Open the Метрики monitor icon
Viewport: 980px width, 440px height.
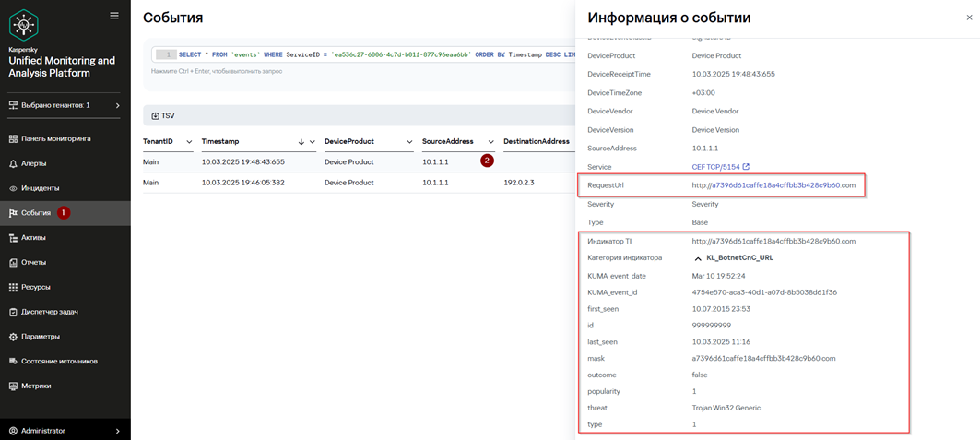(x=13, y=386)
